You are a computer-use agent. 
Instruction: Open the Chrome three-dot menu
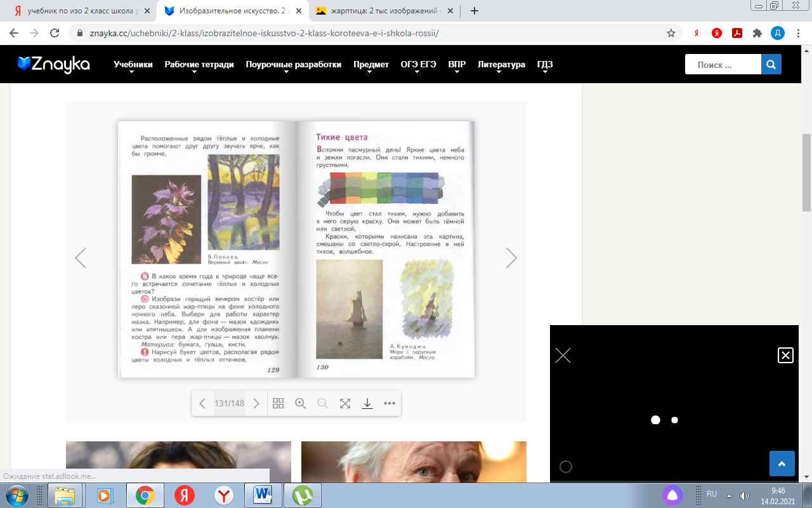[799, 33]
